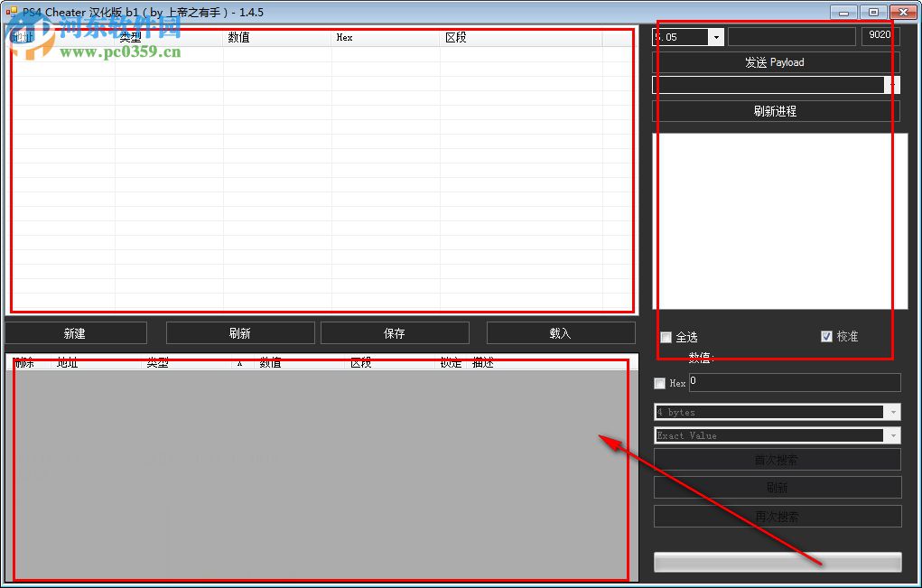
Task: Minimize the PS4 Cheater window
Action: [843, 12]
